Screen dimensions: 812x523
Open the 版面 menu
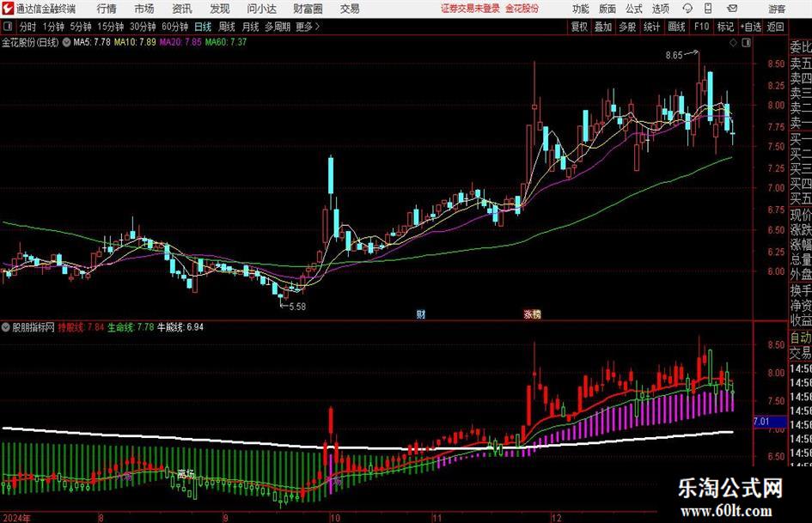coord(607,9)
